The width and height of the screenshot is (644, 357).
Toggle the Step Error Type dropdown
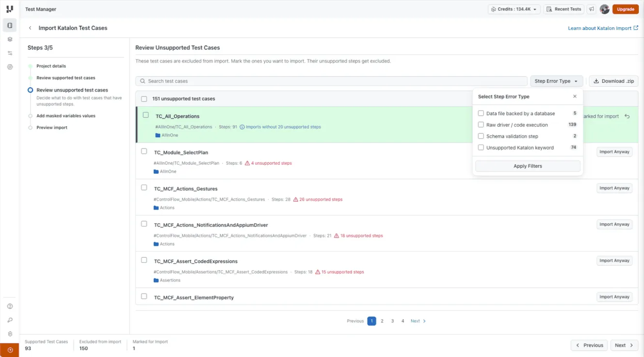(x=556, y=81)
